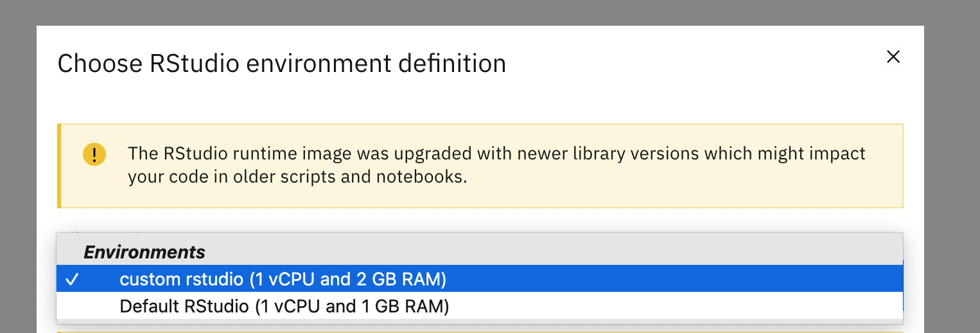Click the gray overlay right of the dialog
The width and height of the screenshot is (980, 333).
[x=952, y=180]
